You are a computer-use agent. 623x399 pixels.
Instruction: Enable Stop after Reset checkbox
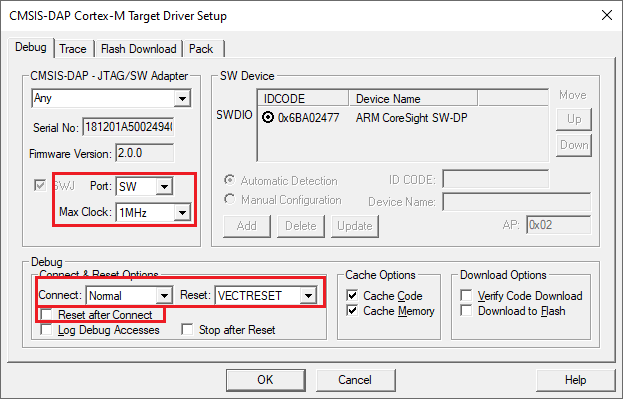(x=187, y=329)
